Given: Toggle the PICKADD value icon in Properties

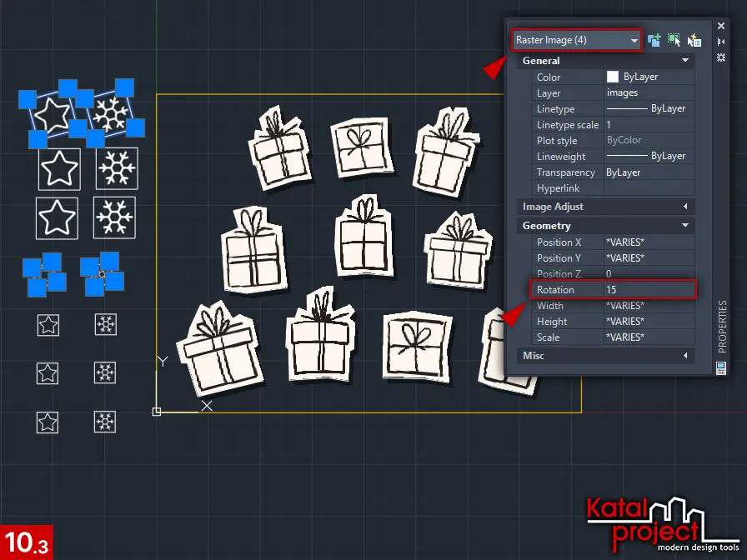Looking at the screenshot, I should 654,39.
